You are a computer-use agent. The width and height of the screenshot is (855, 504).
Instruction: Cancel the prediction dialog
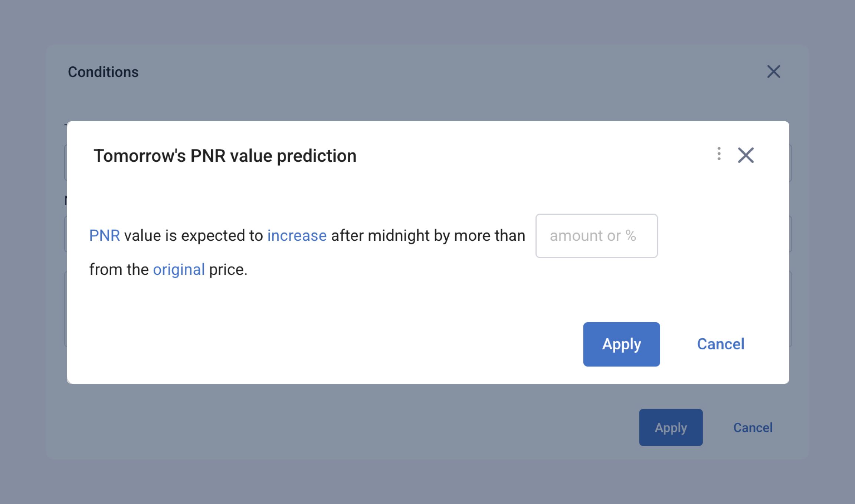(720, 344)
